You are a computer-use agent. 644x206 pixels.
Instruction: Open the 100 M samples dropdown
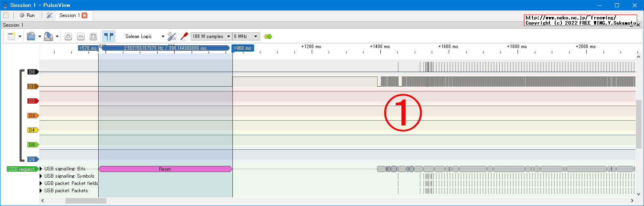tap(211, 36)
